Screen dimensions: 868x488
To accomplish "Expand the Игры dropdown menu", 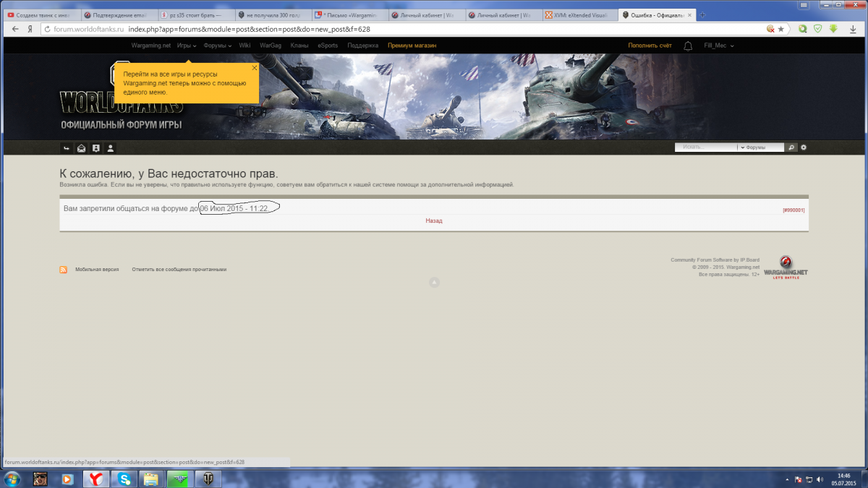I will 187,46.
